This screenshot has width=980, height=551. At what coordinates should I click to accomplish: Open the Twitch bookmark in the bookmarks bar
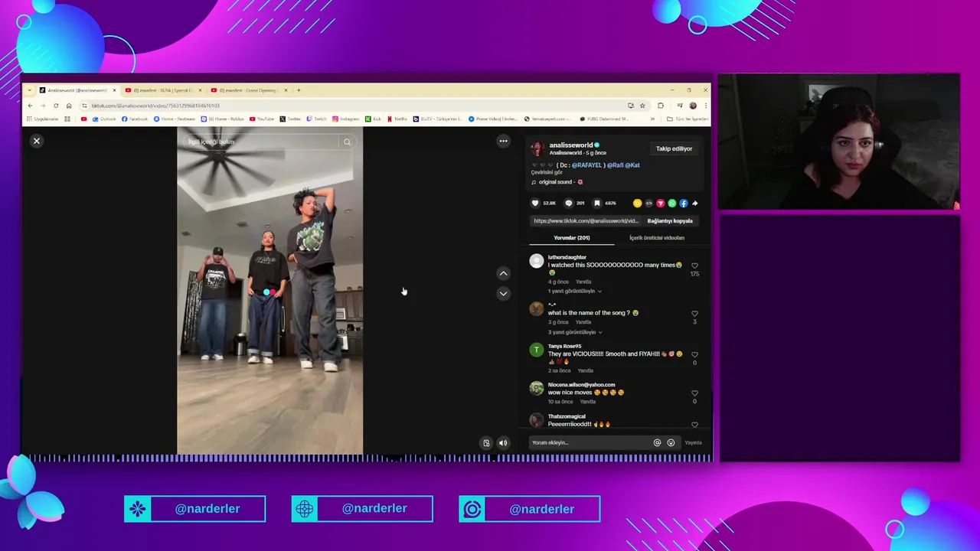pos(316,119)
